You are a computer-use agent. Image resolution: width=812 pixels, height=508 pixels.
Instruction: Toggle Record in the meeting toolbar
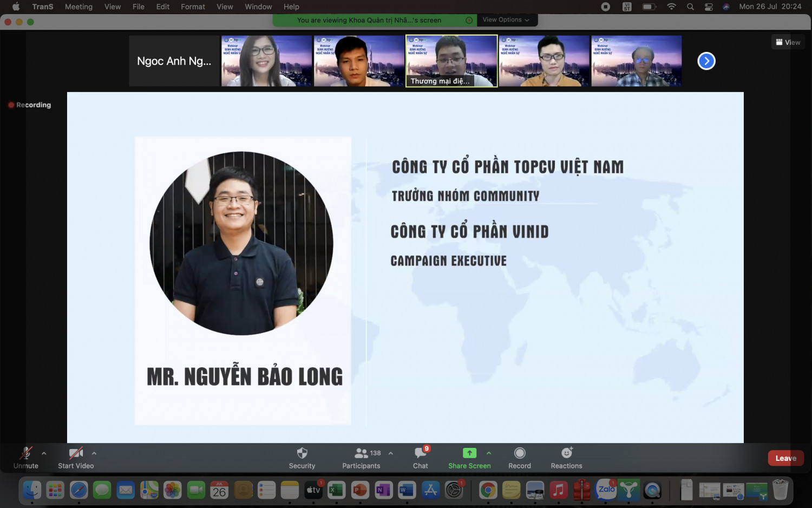tap(520, 458)
